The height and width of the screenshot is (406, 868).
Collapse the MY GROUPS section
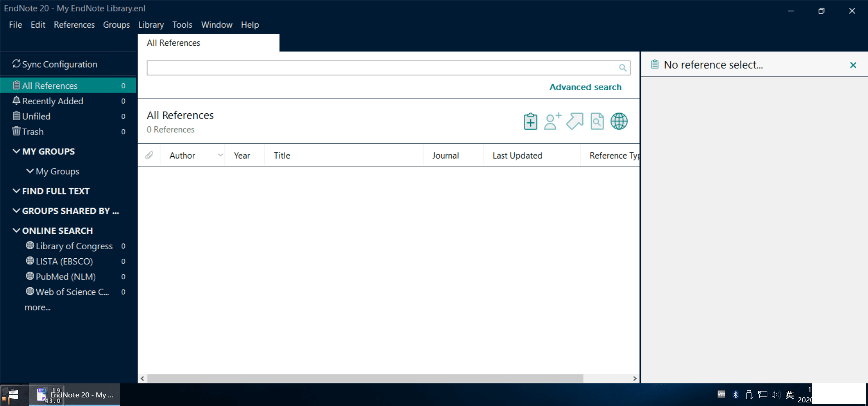coord(16,151)
